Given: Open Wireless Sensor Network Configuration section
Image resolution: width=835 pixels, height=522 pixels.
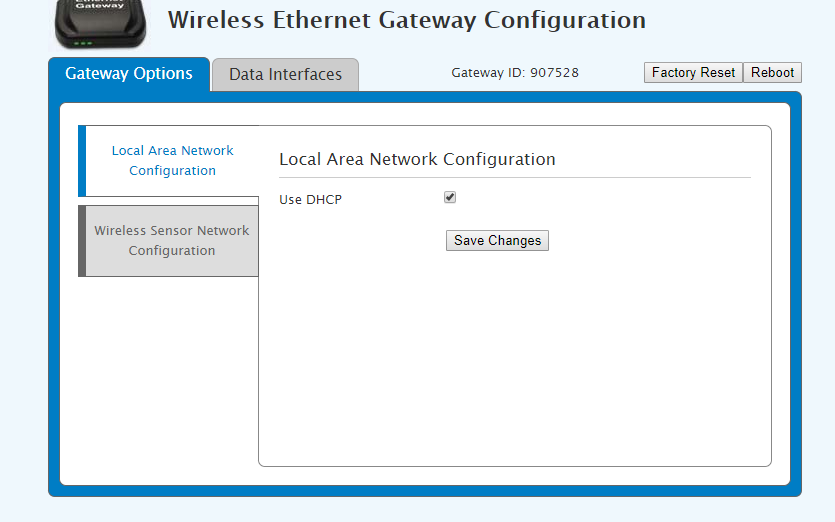Looking at the screenshot, I should click(169, 241).
